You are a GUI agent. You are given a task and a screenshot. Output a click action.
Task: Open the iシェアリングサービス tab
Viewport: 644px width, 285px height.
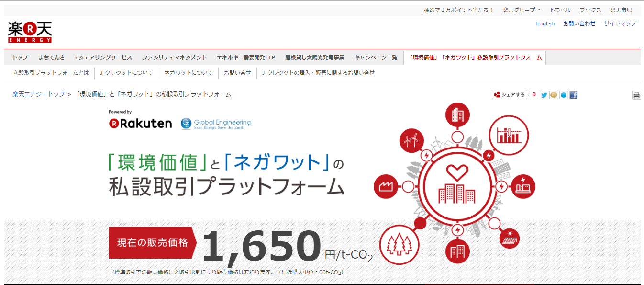[103, 57]
